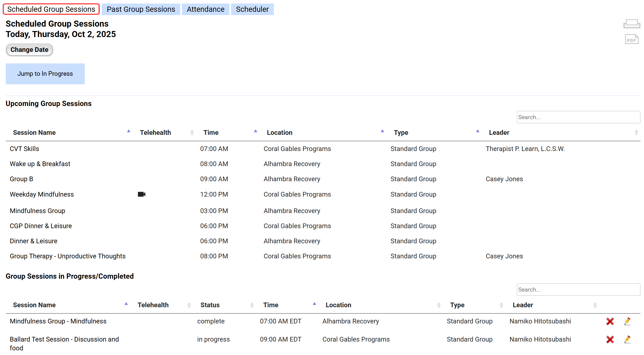Click the printer icon

[x=631, y=24]
